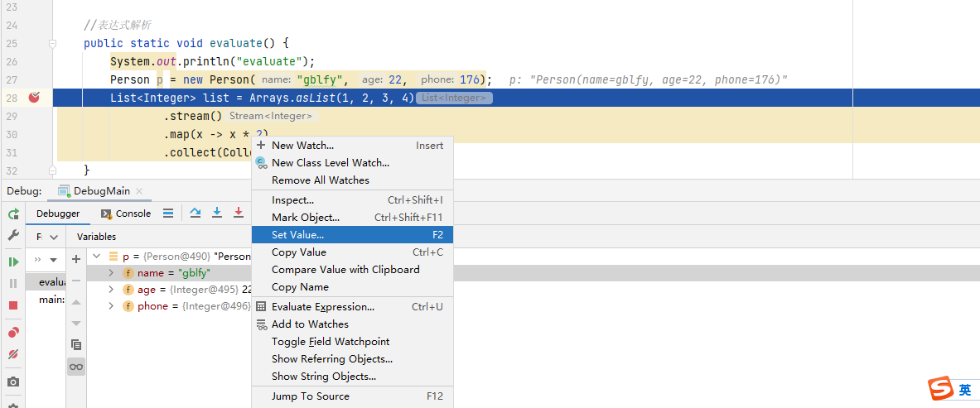Click Show Execution Point lines icon
This screenshot has width=980, height=408.
(x=168, y=213)
